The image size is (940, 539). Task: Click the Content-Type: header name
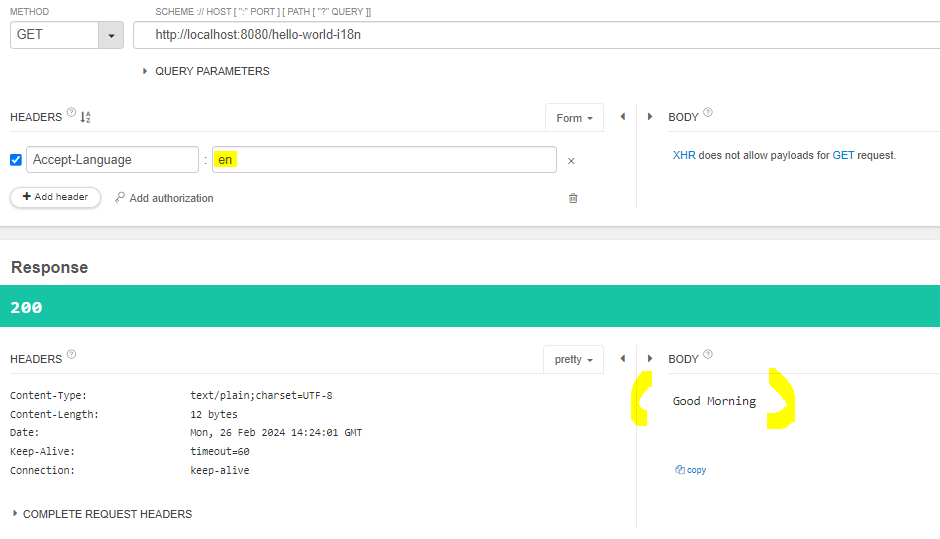click(x=49, y=396)
